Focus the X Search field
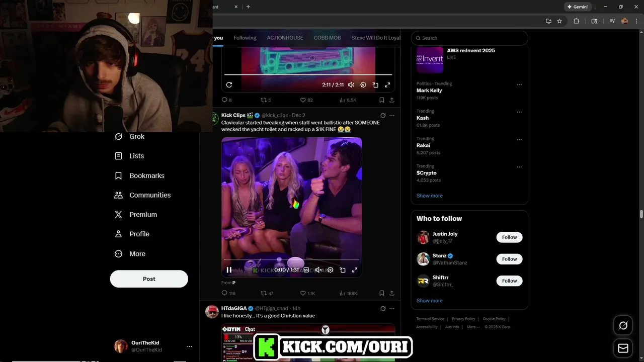The image size is (644, 362). 469,38
